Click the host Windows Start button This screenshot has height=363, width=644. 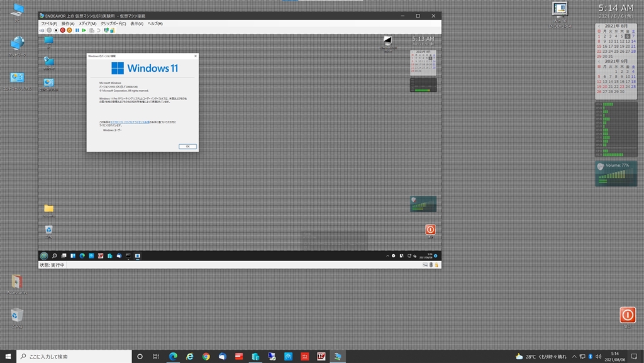(x=8, y=357)
